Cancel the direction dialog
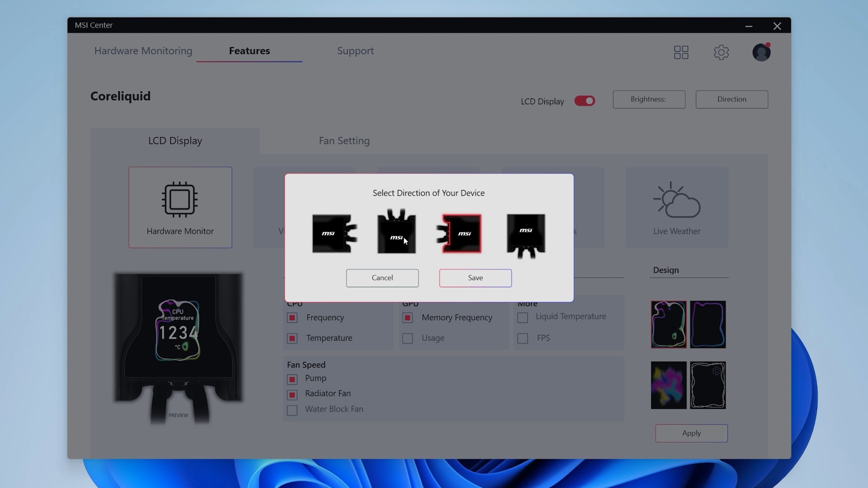 [x=382, y=278]
